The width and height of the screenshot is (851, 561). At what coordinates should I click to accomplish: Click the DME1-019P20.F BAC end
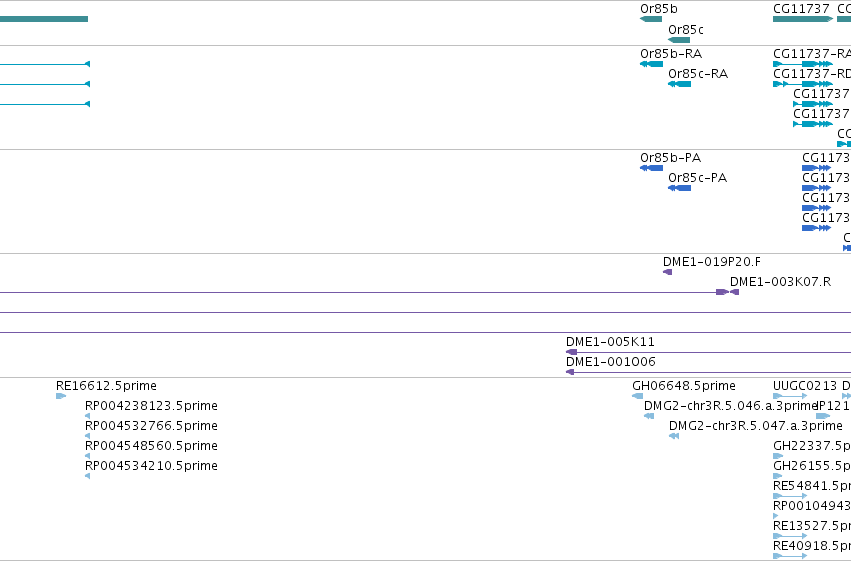click(668, 272)
